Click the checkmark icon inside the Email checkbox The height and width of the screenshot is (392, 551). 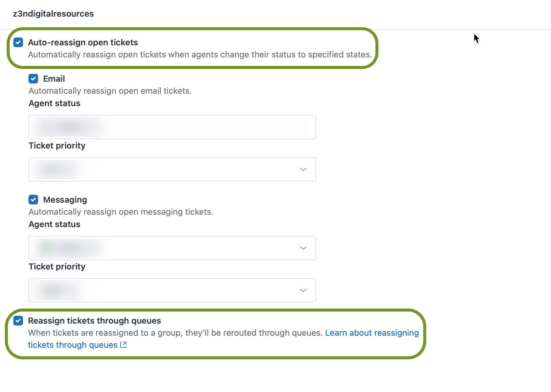click(x=33, y=79)
